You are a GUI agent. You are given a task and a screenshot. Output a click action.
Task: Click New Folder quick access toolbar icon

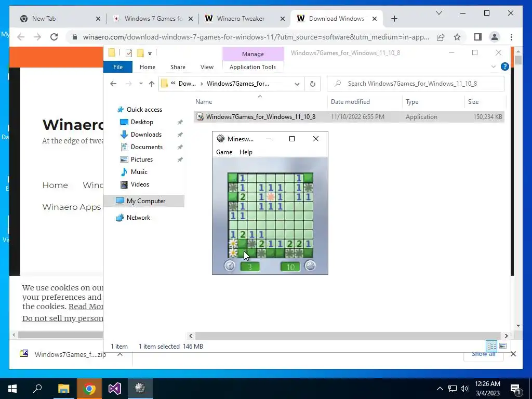(140, 53)
